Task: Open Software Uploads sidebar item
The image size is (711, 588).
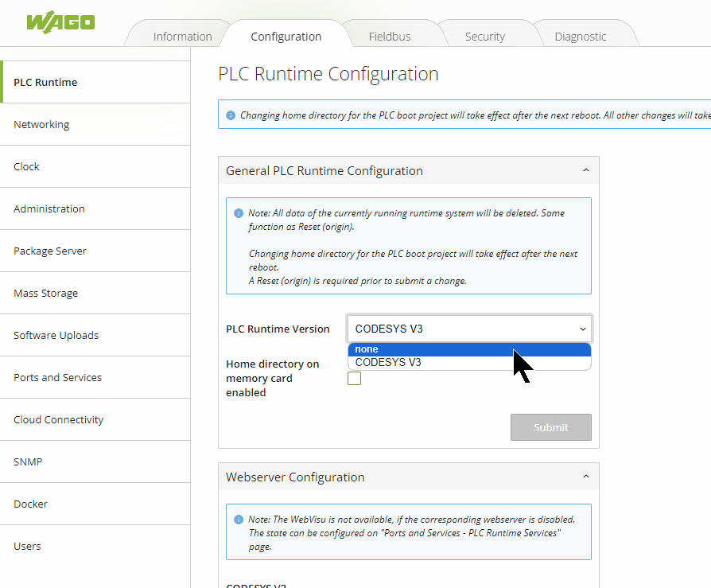Action: (95, 335)
